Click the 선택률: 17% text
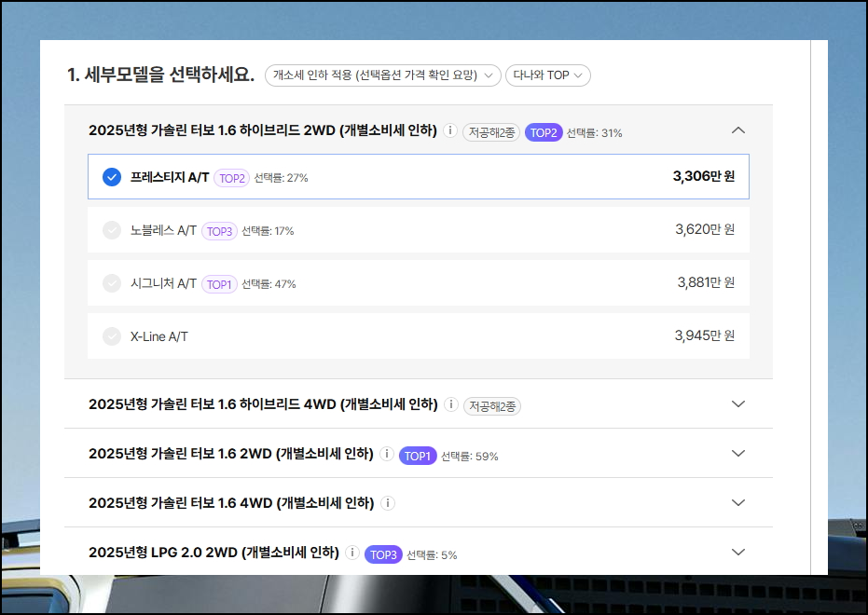 tap(268, 231)
